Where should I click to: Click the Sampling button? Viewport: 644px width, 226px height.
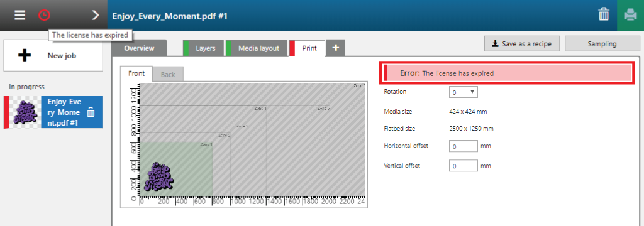602,44
